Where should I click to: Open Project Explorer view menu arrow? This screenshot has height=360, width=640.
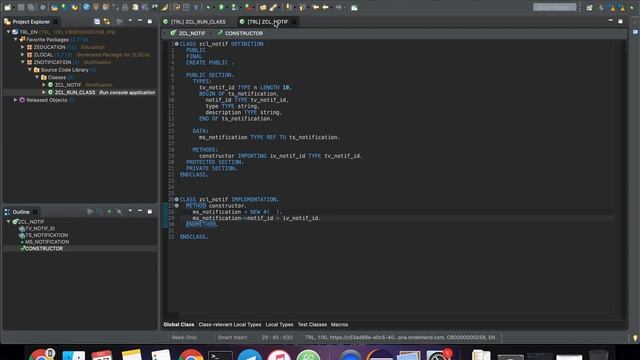(130, 21)
